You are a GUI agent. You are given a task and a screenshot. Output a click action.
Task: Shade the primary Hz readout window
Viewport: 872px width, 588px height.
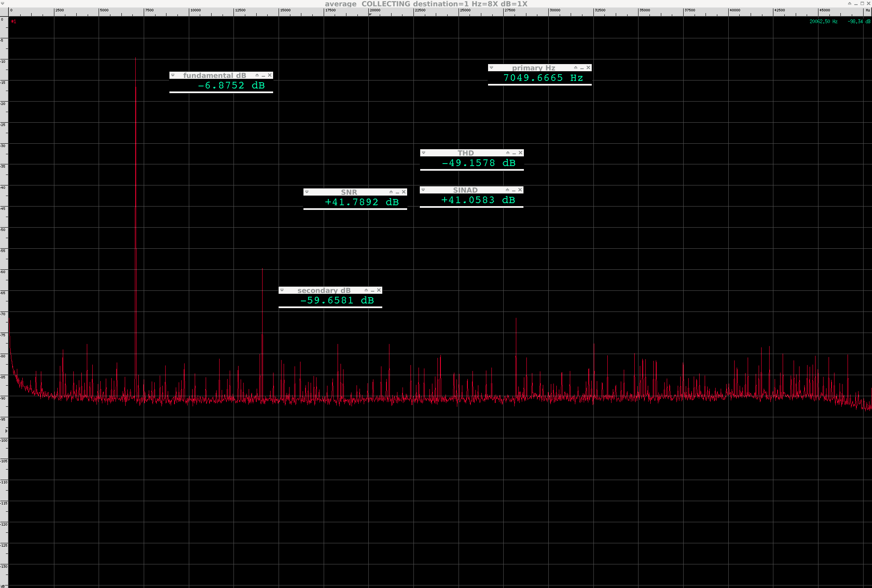click(x=576, y=68)
